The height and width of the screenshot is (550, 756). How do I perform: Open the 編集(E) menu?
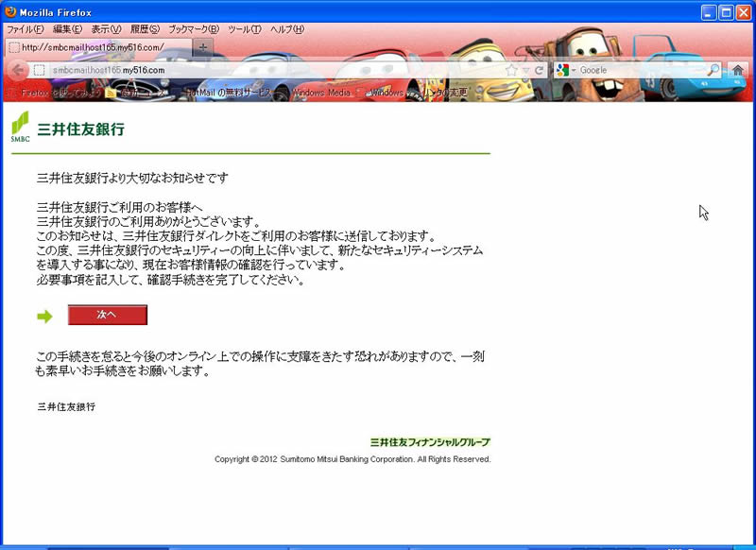click(x=67, y=29)
